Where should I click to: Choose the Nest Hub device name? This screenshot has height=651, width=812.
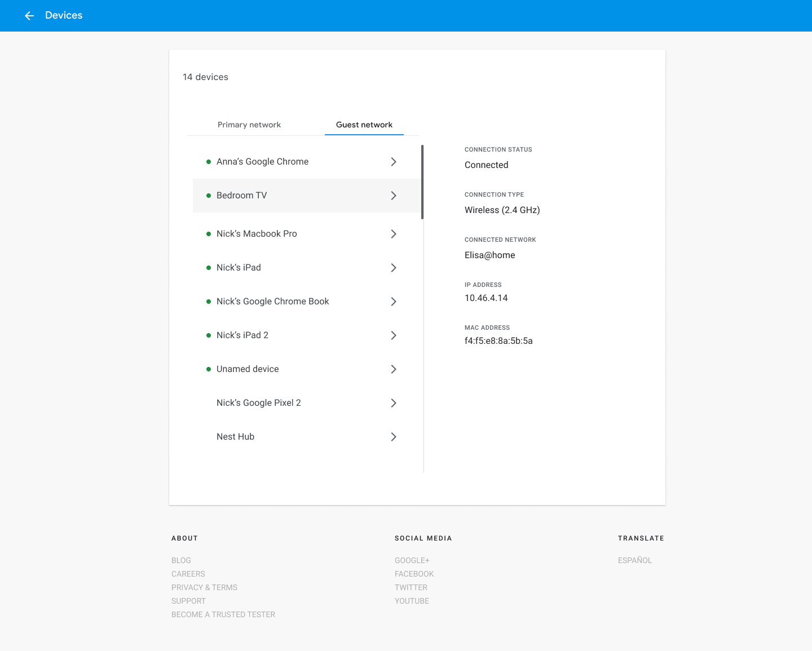(235, 437)
